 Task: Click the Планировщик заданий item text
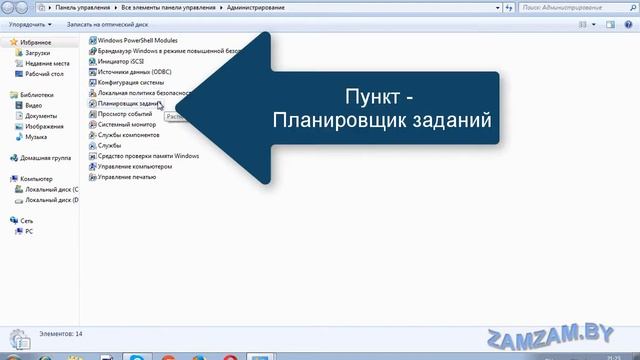(x=129, y=104)
